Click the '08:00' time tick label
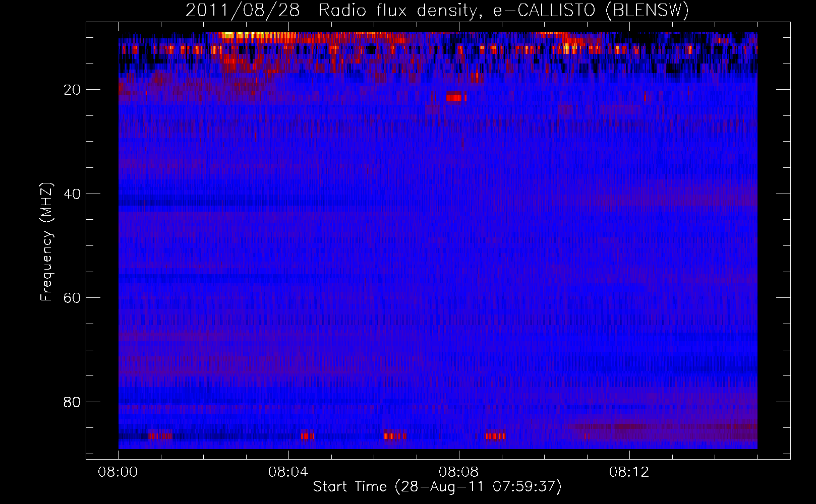This screenshot has height=504, width=816. 118,472
